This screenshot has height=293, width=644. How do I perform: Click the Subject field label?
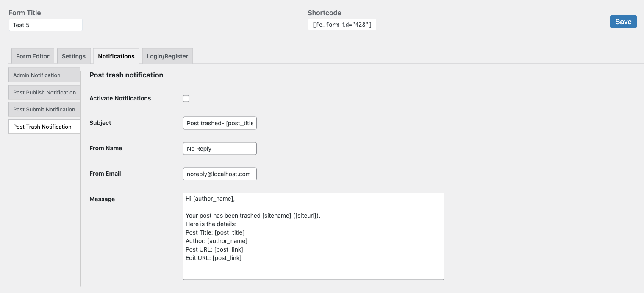(x=100, y=123)
